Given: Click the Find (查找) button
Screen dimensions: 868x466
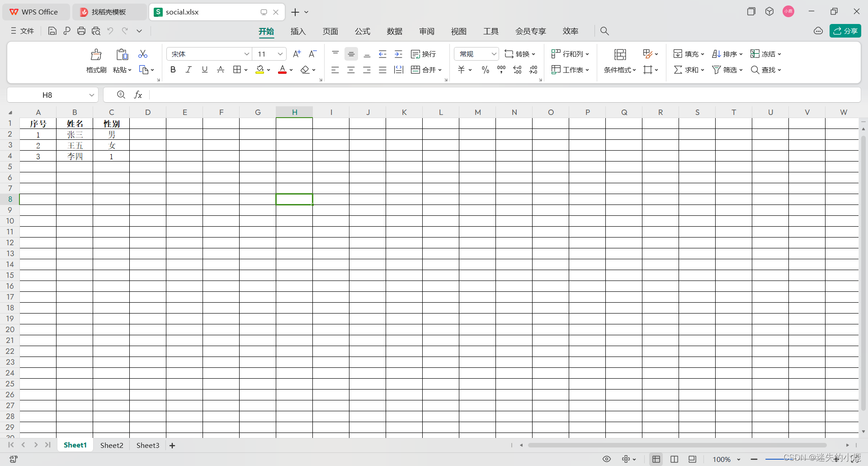Looking at the screenshot, I should coord(766,70).
